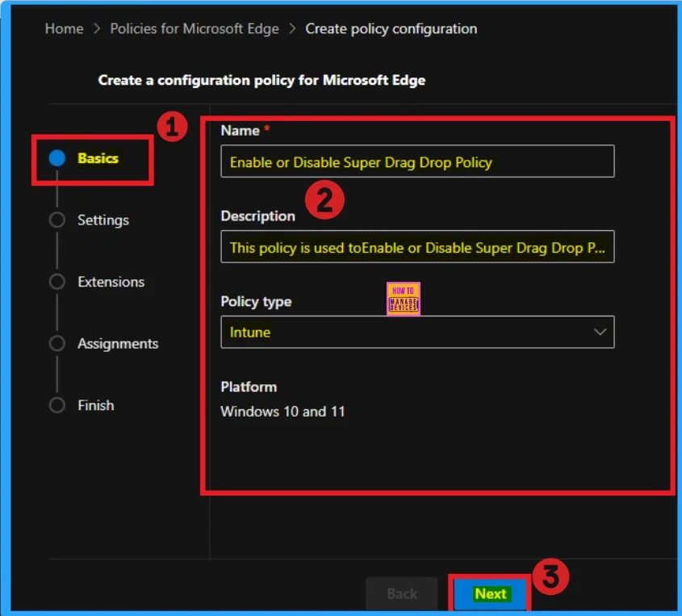The width and height of the screenshot is (682, 616).
Task: Select the Basics step
Action: 98,158
